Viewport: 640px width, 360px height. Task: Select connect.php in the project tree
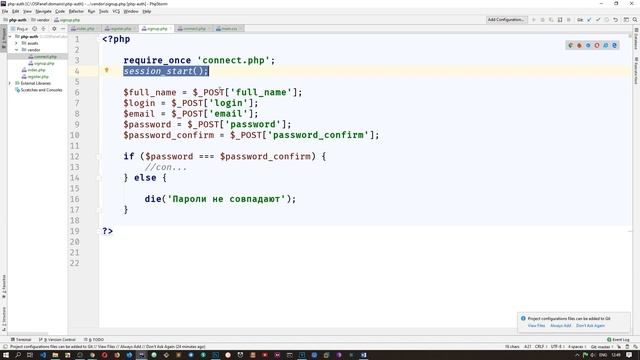click(x=42, y=57)
